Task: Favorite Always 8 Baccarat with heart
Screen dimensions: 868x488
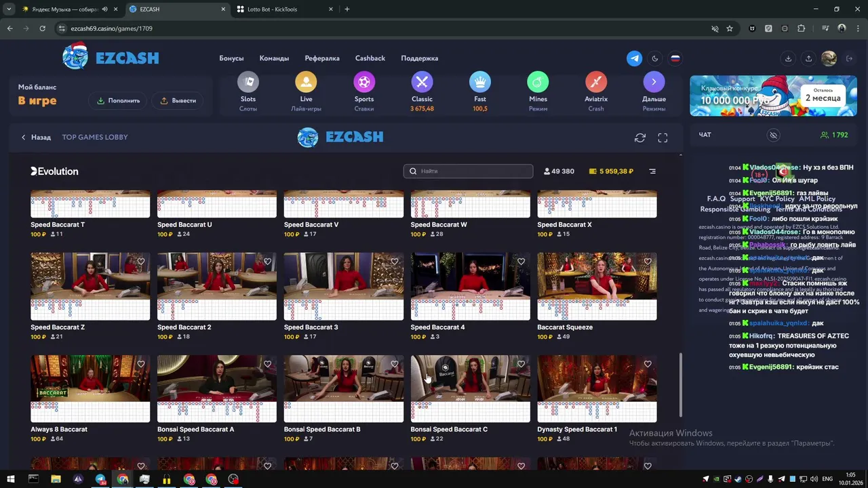Action: click(141, 364)
